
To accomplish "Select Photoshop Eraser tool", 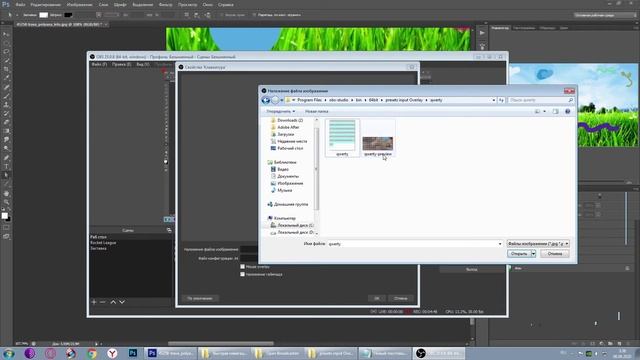I will [6, 122].
